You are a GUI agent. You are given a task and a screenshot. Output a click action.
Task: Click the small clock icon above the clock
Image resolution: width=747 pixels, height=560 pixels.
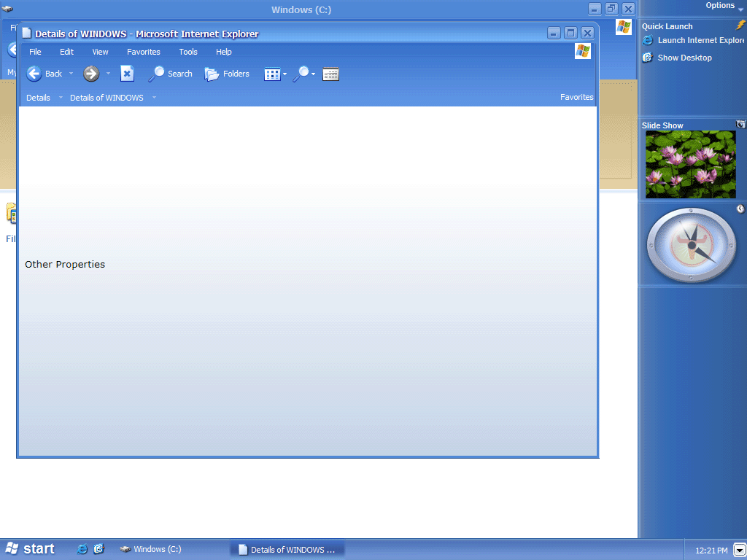tap(741, 209)
